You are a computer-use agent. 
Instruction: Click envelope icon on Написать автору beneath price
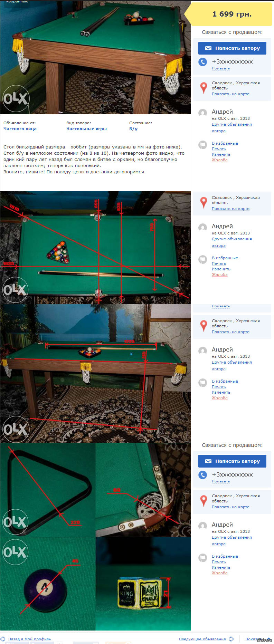click(208, 48)
